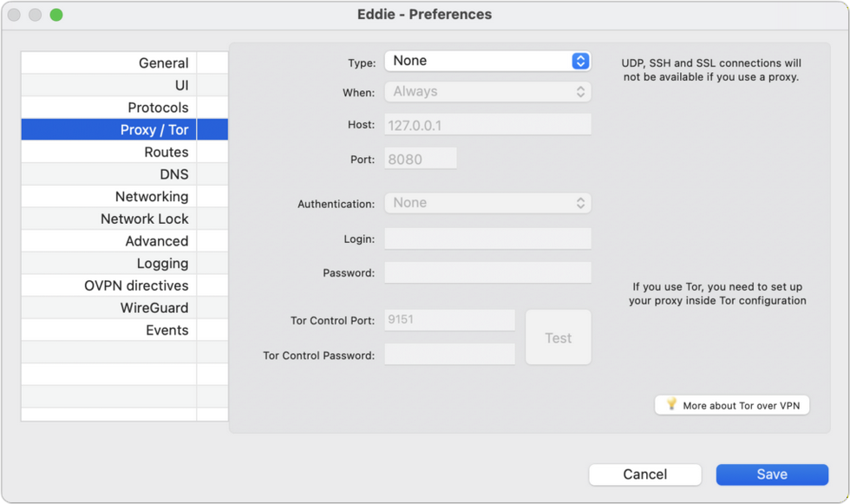850x504 pixels.
Task: Focus the Port field
Action: pos(421,160)
